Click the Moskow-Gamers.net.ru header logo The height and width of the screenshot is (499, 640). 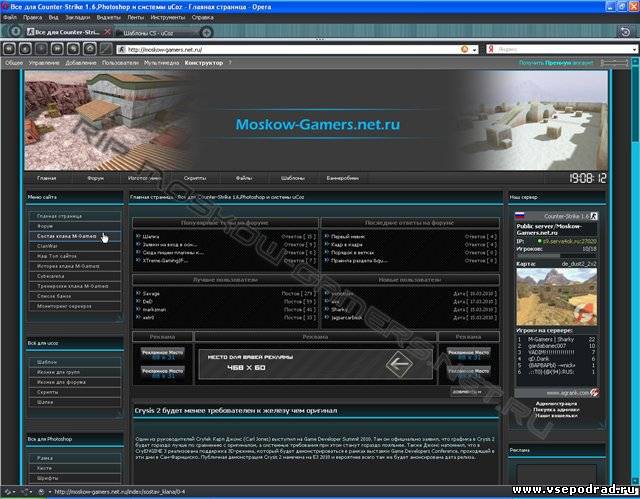[318, 124]
